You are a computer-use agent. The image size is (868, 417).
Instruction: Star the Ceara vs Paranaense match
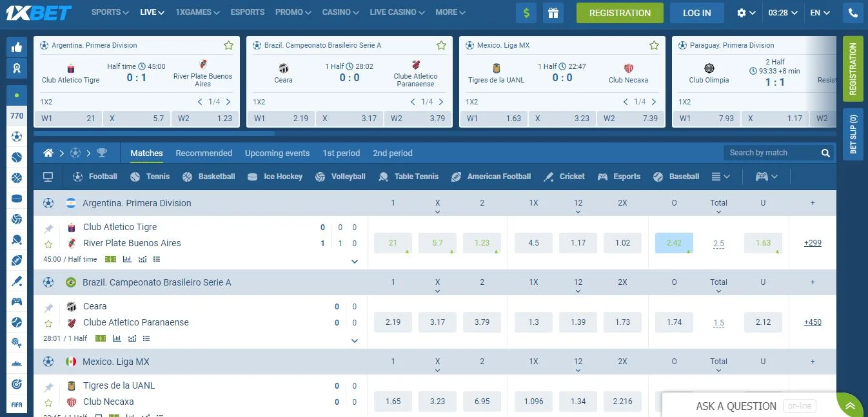(48, 324)
